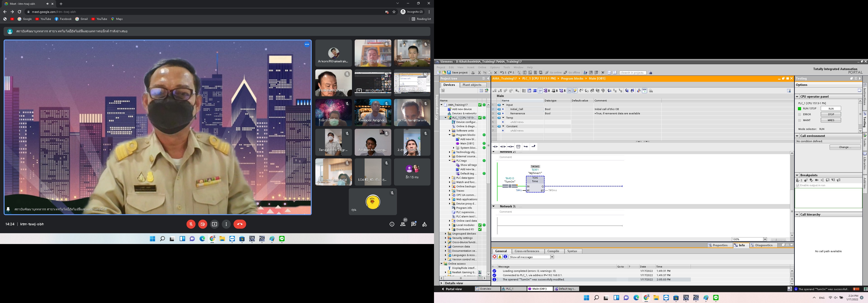The width and height of the screenshot is (868, 303).
Task: Click the Cut scissors icon
Action: click(479, 73)
